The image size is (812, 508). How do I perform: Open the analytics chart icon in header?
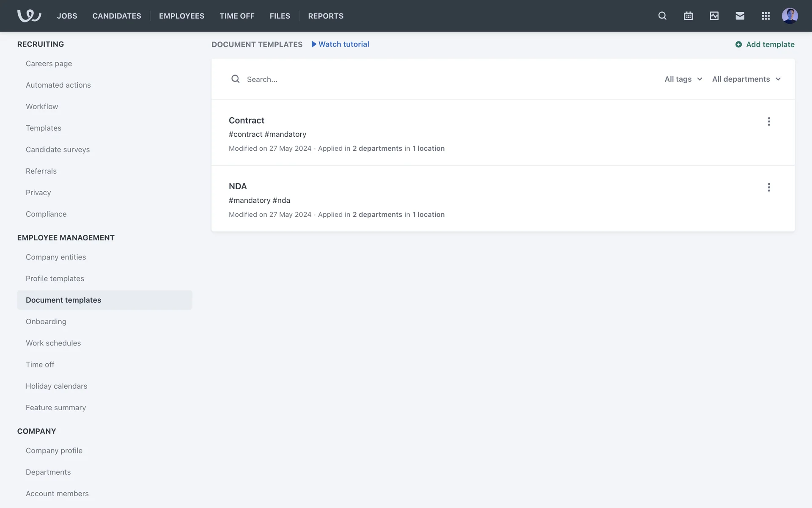[x=714, y=16]
